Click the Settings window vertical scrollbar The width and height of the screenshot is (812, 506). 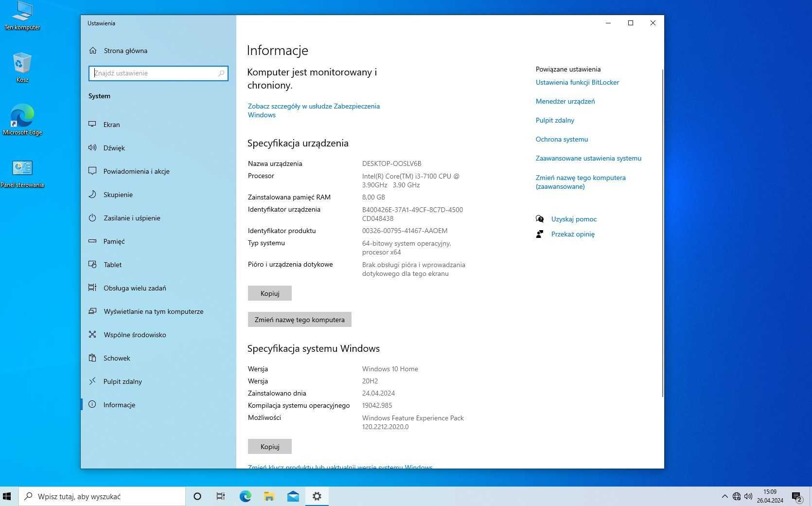(662, 233)
